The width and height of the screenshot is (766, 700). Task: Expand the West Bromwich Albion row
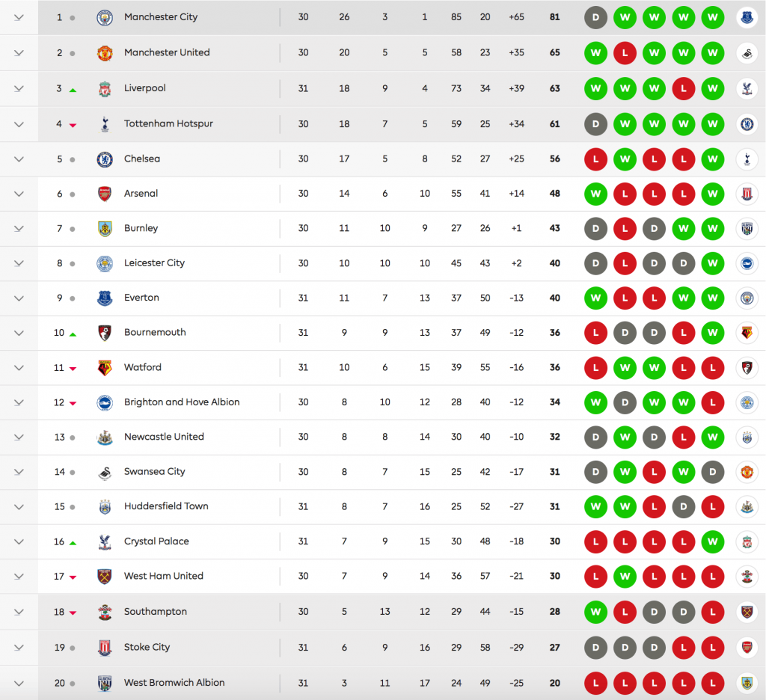[x=19, y=683]
